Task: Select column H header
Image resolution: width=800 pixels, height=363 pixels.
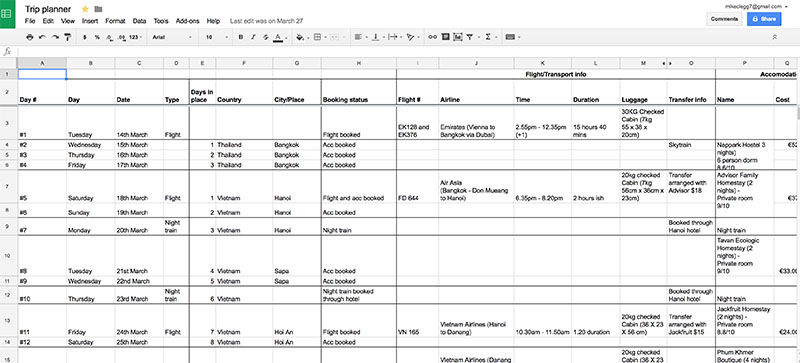Action: pos(359,63)
